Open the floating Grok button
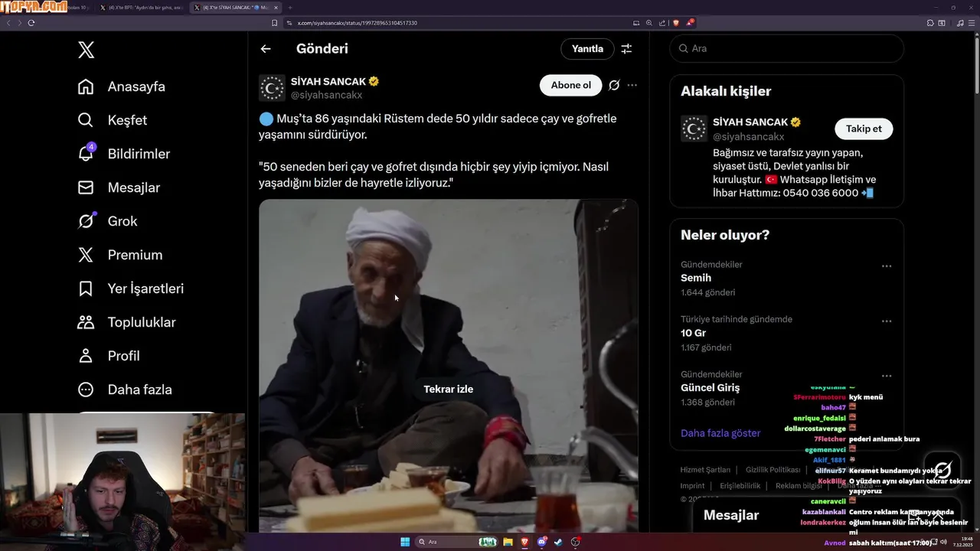 coord(942,470)
